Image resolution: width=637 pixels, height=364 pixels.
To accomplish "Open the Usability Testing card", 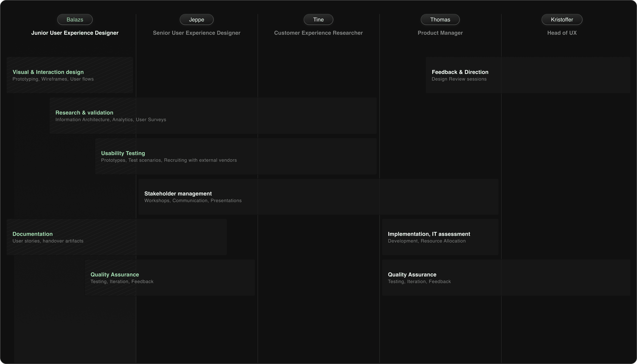I will (x=236, y=156).
